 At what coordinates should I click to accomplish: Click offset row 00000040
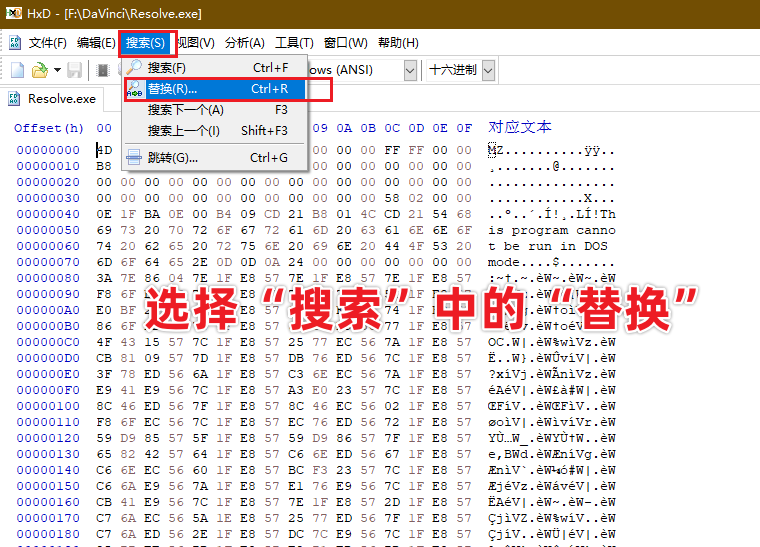(48, 214)
